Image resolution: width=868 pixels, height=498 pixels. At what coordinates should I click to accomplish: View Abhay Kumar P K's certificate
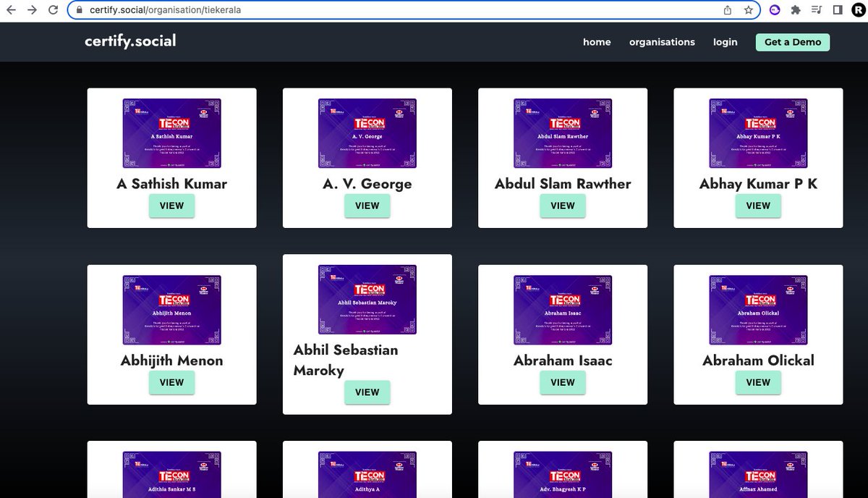[758, 206]
